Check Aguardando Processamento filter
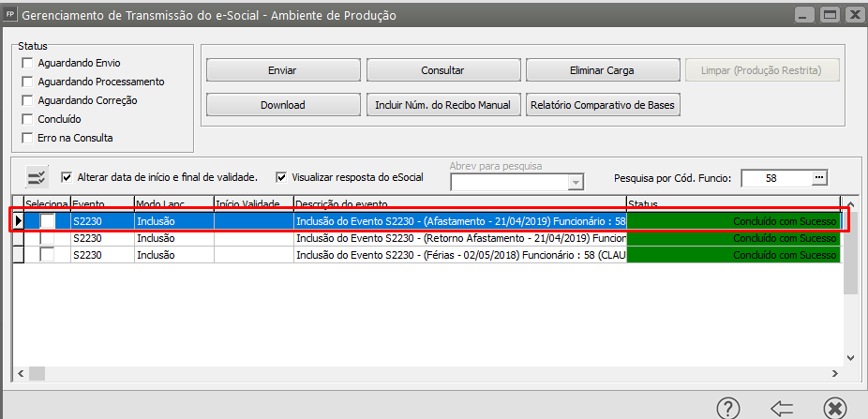 coord(27,82)
